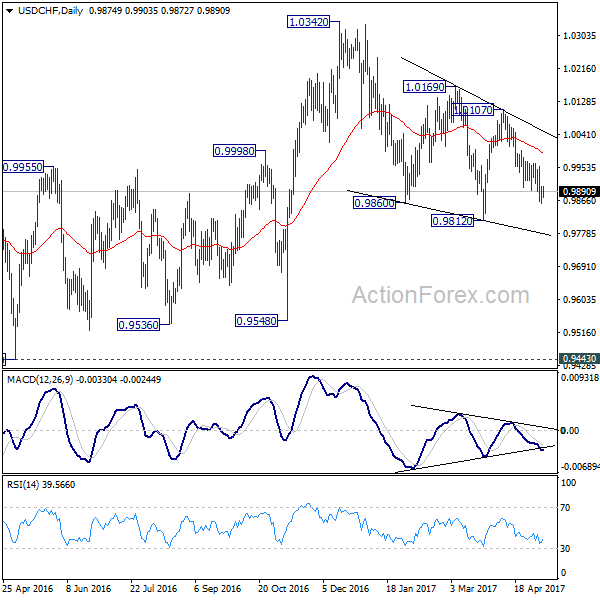Image resolution: width=600 pixels, height=600 pixels.
Task: Click the 18 Apr 2017 date label
Action: coord(539,588)
